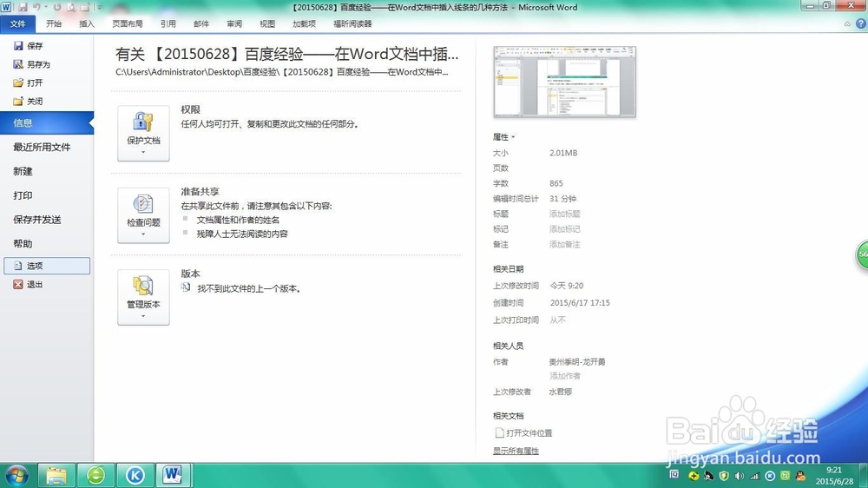Click the Undo icon in quick access toolbar

[36, 7]
